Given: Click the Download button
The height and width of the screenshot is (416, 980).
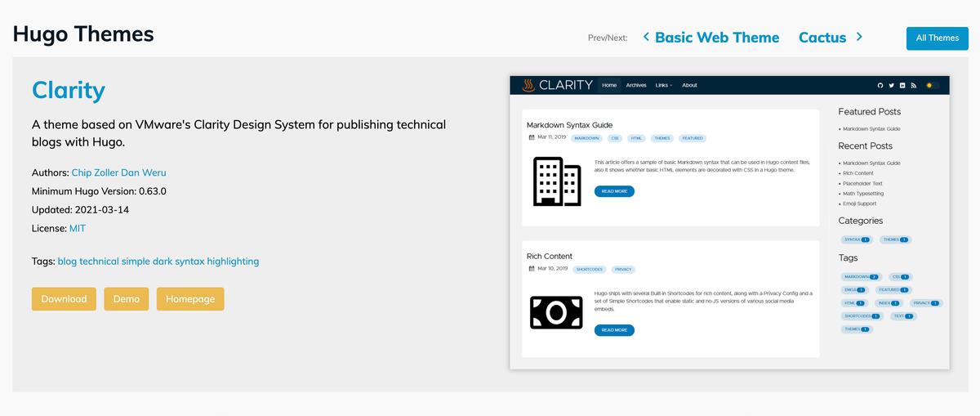Looking at the screenshot, I should pyautogui.click(x=64, y=299).
